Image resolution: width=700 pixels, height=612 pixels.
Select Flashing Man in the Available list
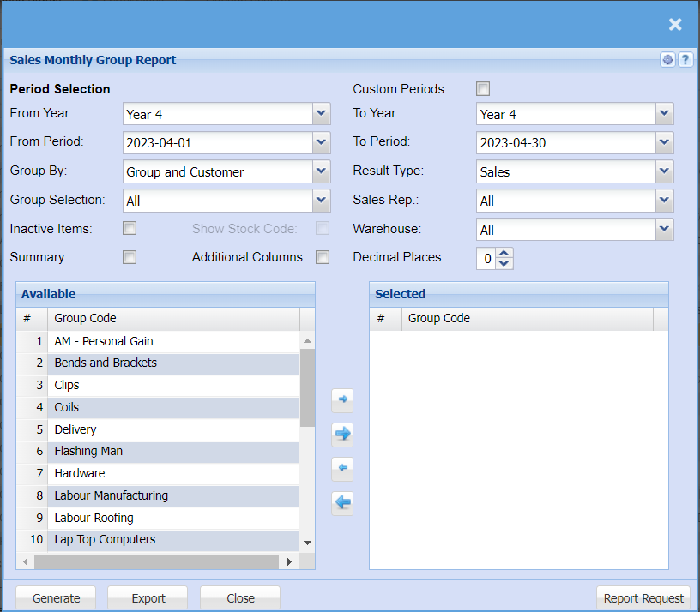pos(88,451)
